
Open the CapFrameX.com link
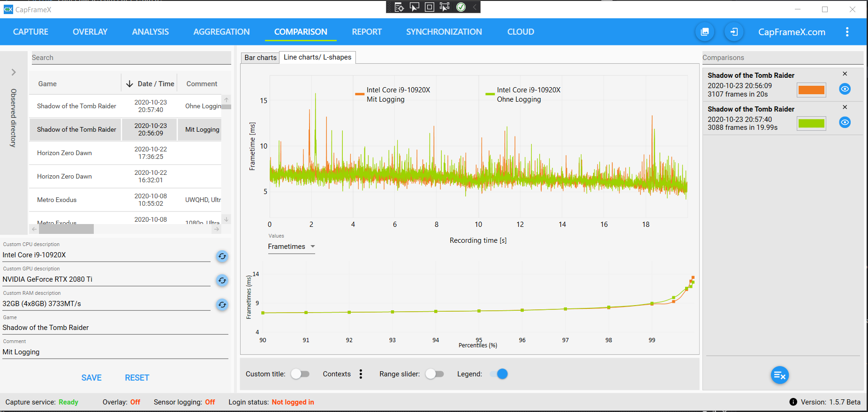pos(792,32)
